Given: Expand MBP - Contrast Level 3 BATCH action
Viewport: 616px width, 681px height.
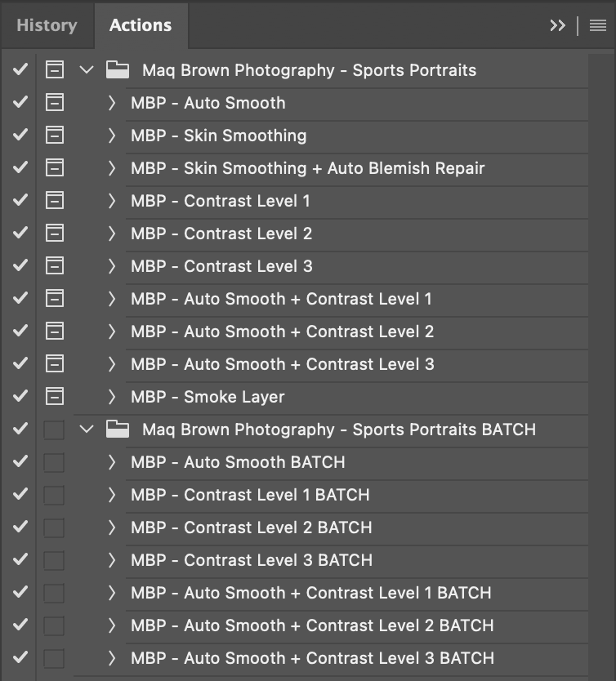Looking at the screenshot, I should pos(112,560).
